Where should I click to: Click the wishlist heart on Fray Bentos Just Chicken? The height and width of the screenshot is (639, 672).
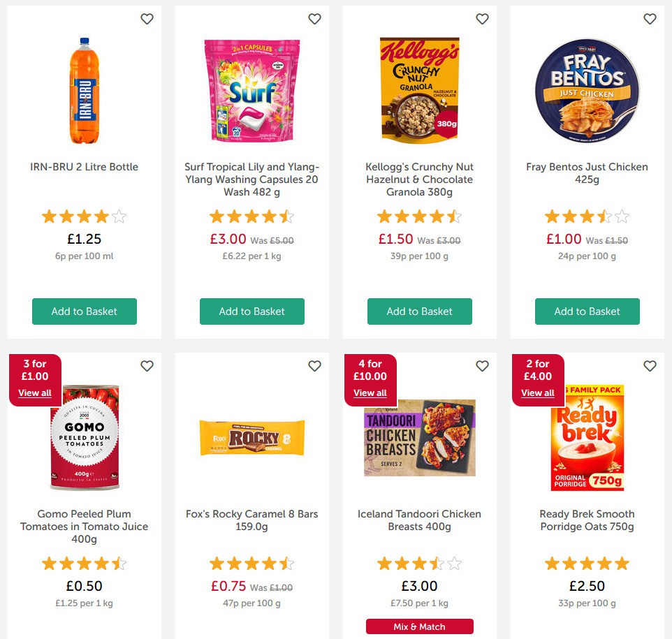tap(650, 19)
